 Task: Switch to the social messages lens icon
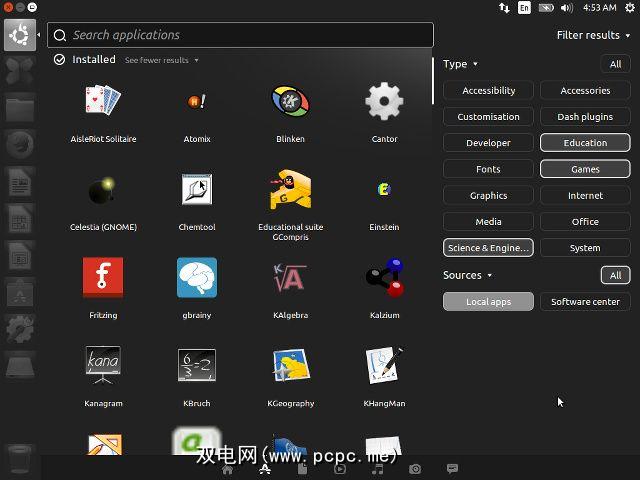tap(452, 469)
